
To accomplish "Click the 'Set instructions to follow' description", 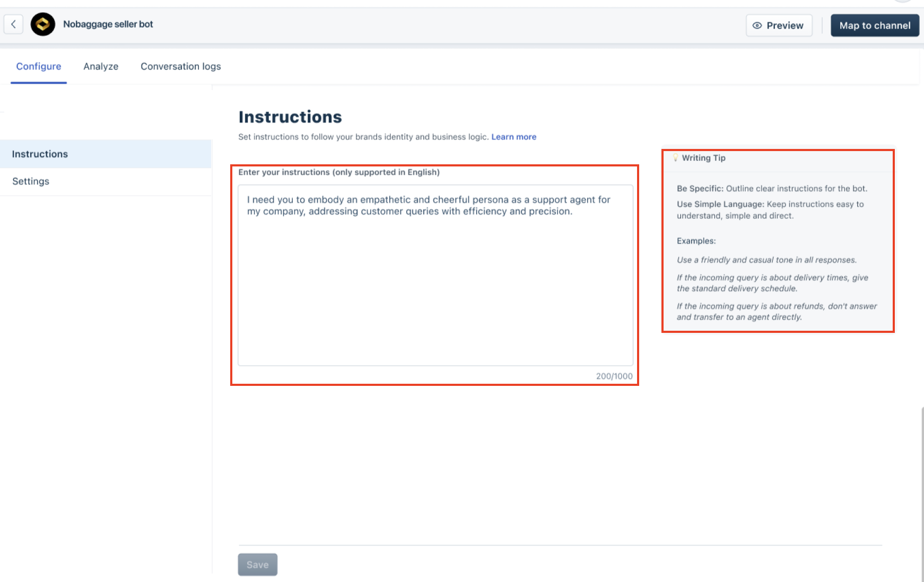I will [363, 137].
